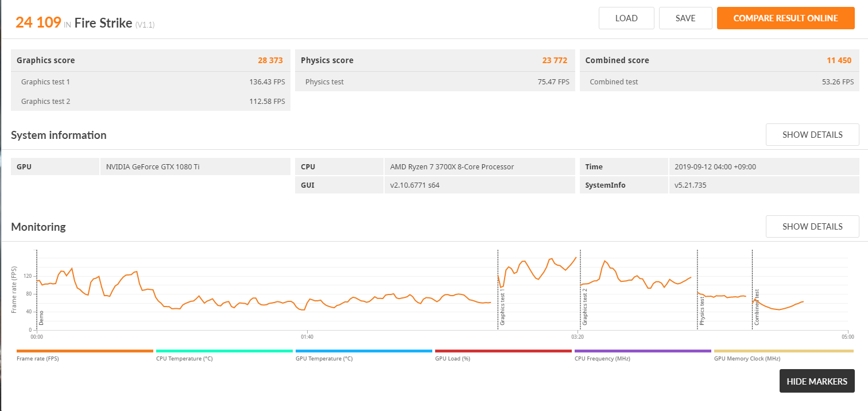This screenshot has width=868, height=411.
Task: Click the GUI version v2.10.6771 s64
Action: coord(414,185)
